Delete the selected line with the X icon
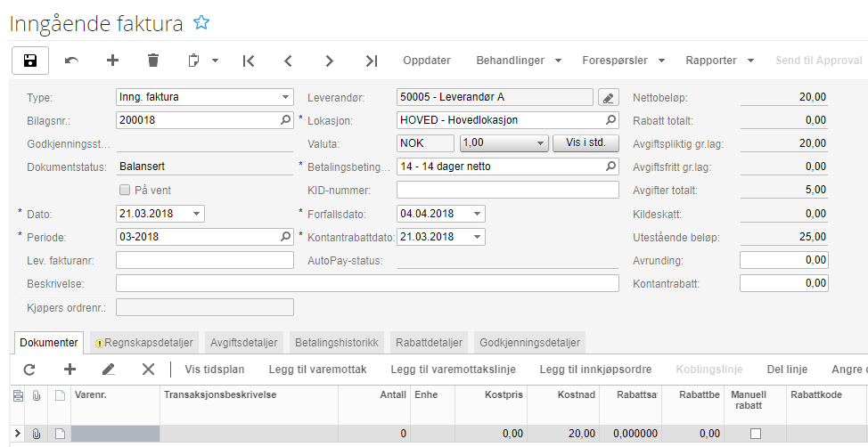This screenshot has height=447, width=868. (148, 369)
